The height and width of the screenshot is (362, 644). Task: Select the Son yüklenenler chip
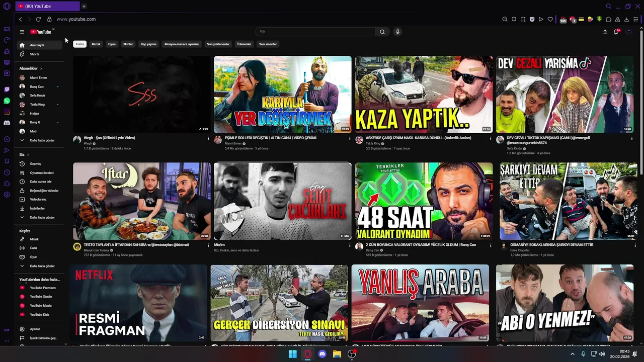[x=218, y=44]
